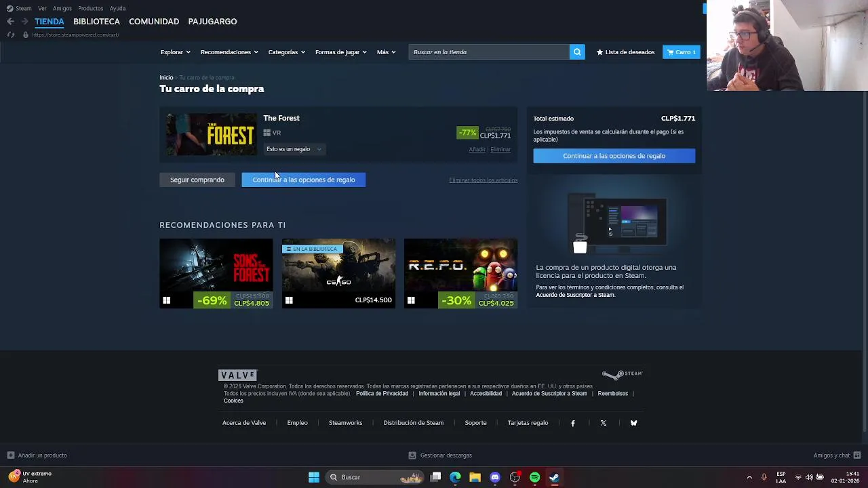This screenshot has width=868, height=488.
Task: Open the Productos menu
Action: click(x=90, y=8)
